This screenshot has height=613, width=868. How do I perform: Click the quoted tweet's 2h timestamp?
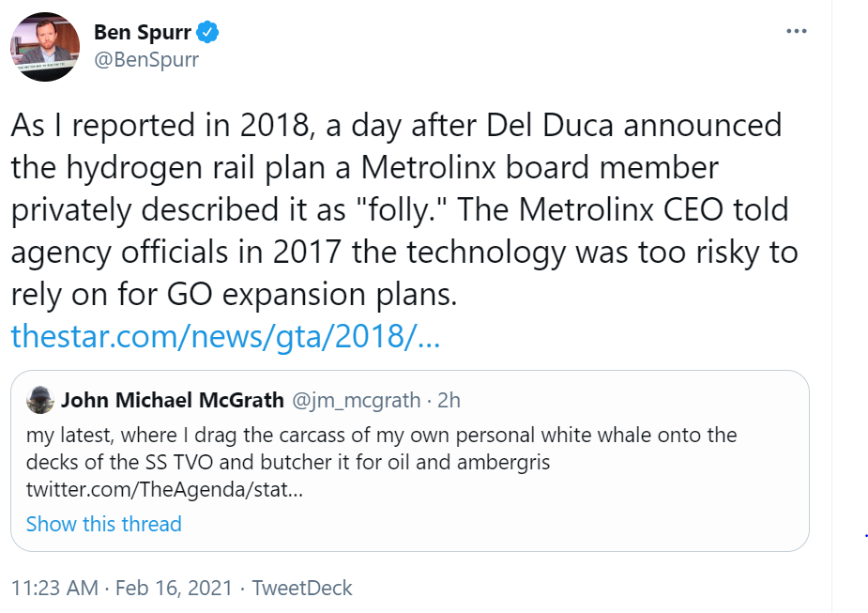449,401
